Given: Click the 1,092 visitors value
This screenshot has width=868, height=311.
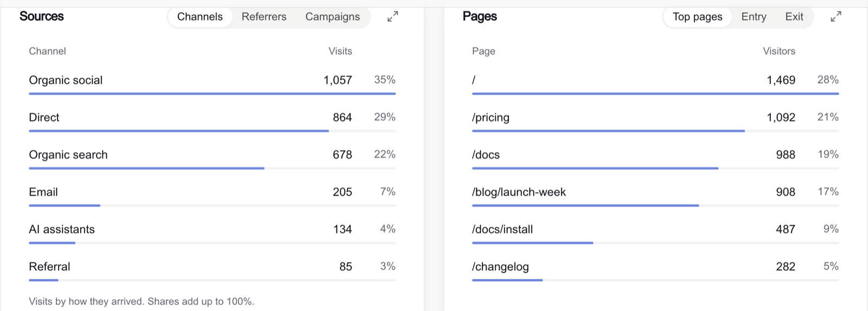Looking at the screenshot, I should tap(781, 118).
